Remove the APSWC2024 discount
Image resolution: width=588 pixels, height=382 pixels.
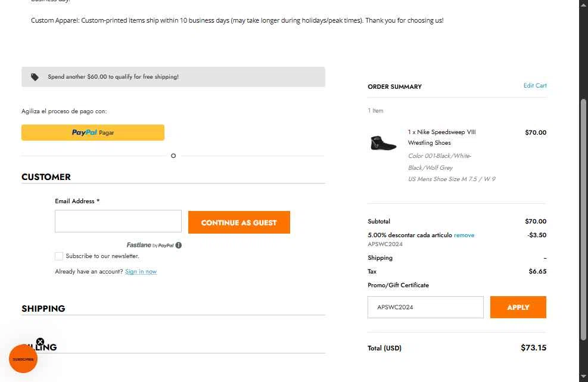click(x=464, y=235)
